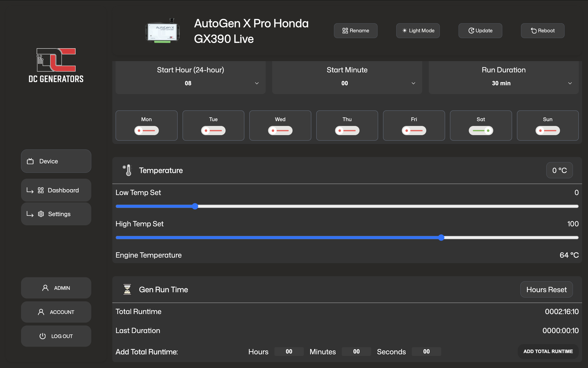Click the Rename grid icon
Image resolution: width=588 pixels, height=368 pixels.
pos(345,31)
